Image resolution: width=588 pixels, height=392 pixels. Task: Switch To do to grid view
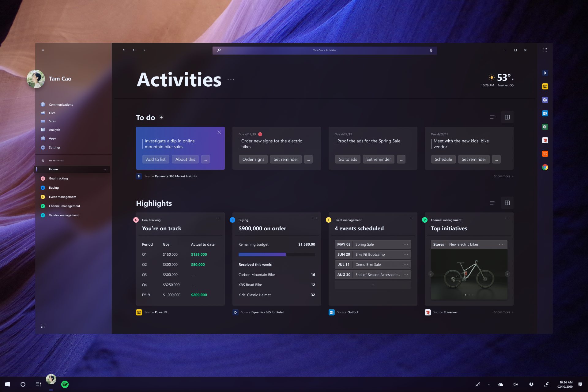[507, 117]
